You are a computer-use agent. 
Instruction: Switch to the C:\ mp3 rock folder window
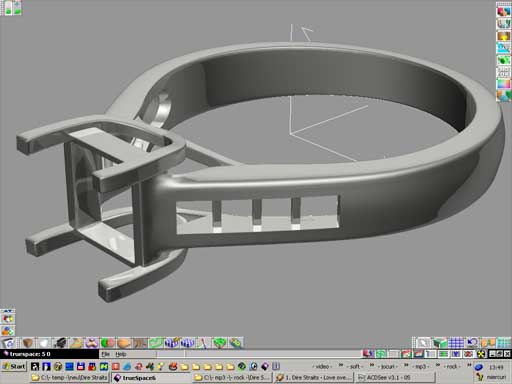pyautogui.click(x=233, y=378)
